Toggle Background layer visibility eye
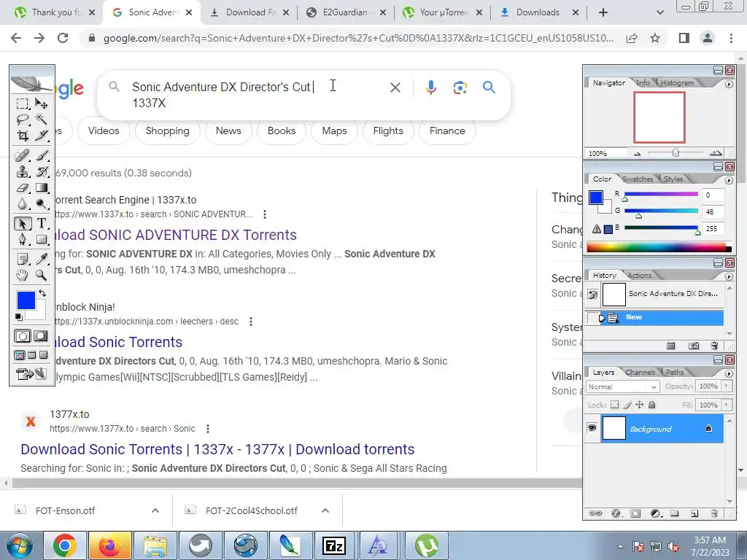The image size is (747, 560). click(592, 427)
